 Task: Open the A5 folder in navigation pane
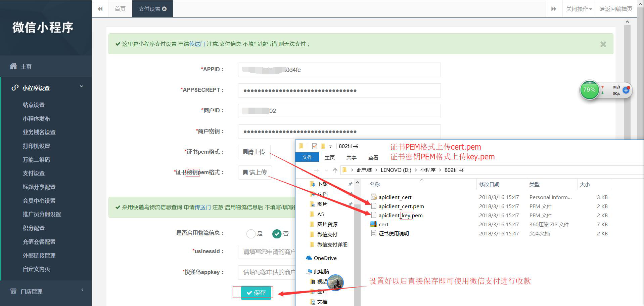317,214
